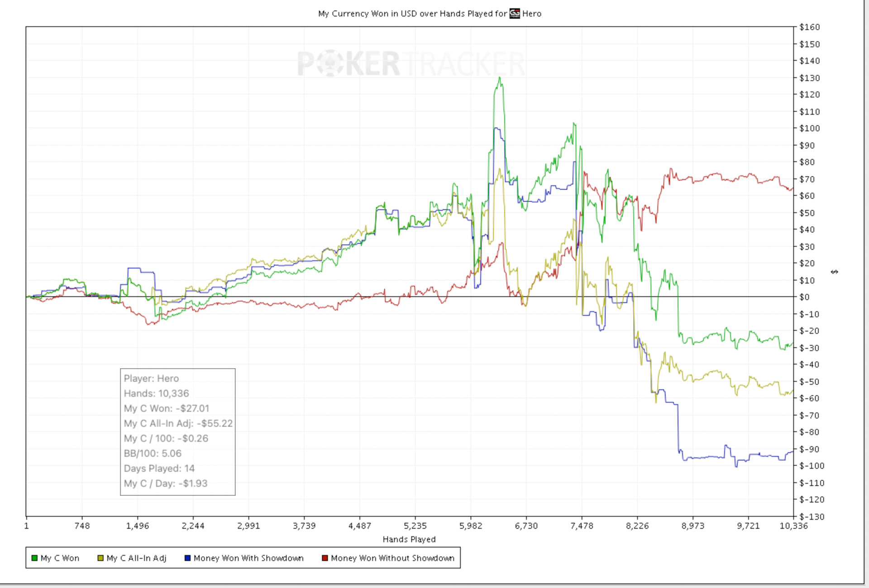Click x-axis tick label '6,730'
The width and height of the screenshot is (869, 588).
(x=526, y=526)
